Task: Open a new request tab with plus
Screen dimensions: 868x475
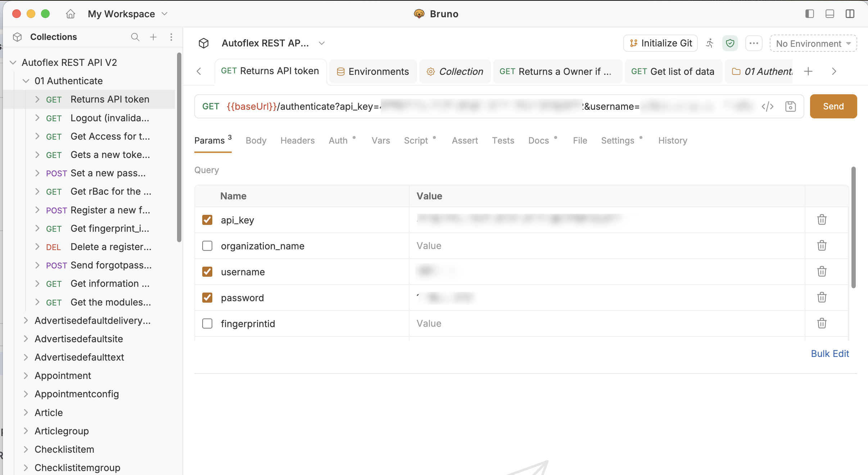Action: point(808,71)
